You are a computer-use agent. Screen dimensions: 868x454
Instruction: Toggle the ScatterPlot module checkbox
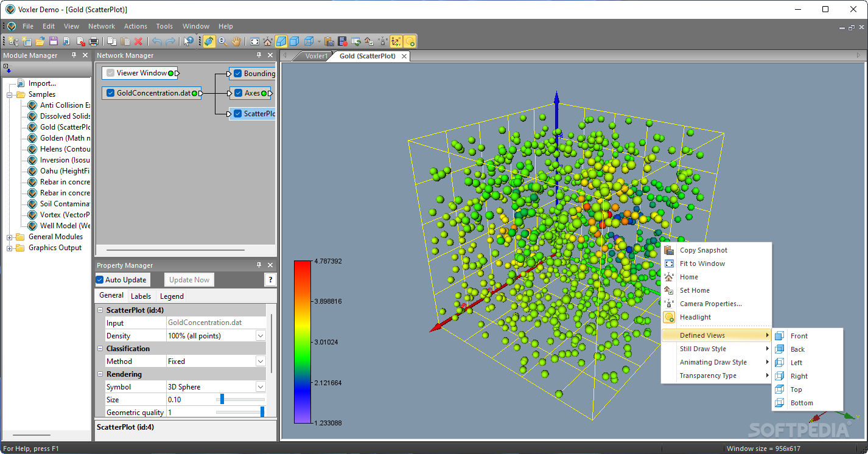237,113
